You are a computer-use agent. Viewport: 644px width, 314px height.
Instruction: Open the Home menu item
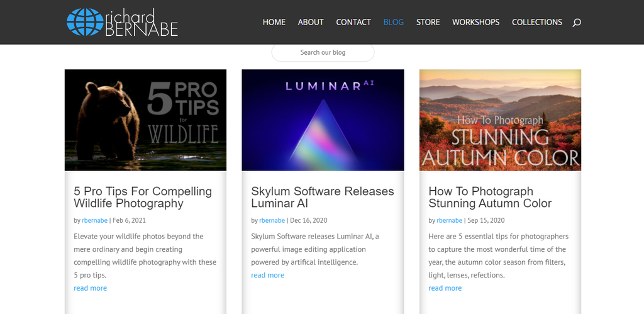[x=274, y=22]
